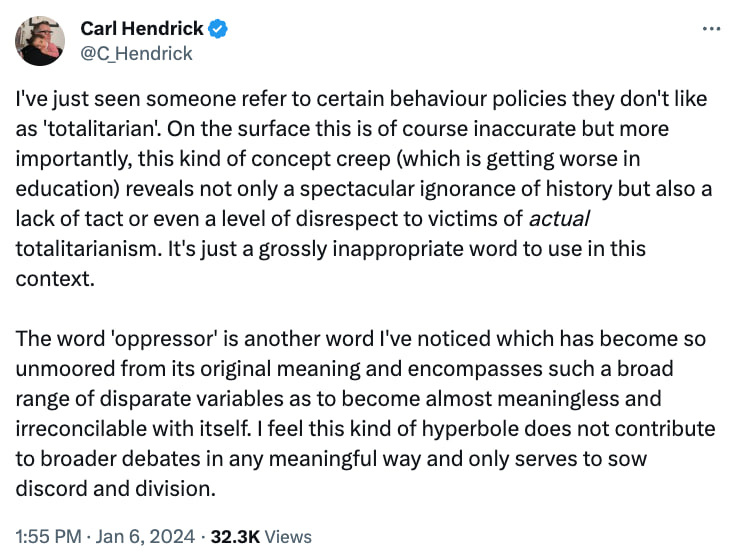Open the three-dot more options menu
Image resolution: width=732 pixels, height=553 pixels.
click(711, 28)
